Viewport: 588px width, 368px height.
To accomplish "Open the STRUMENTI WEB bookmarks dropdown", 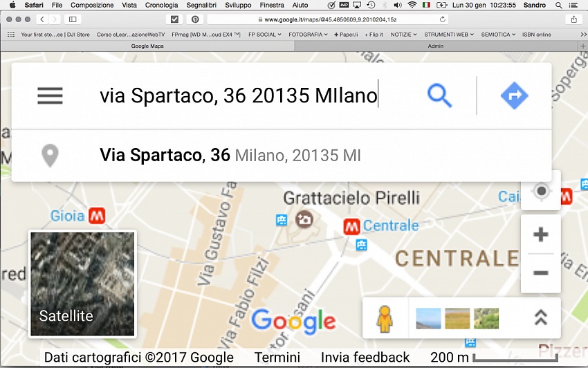I will pyautogui.click(x=449, y=35).
